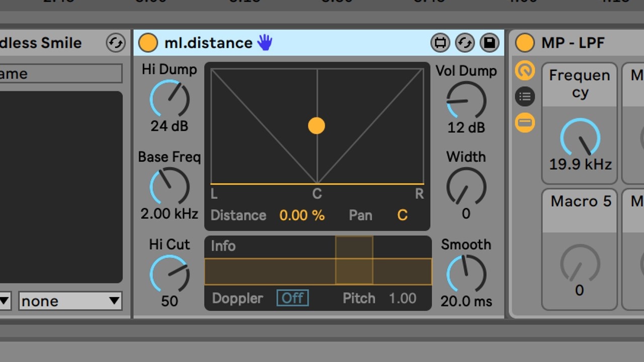Click the "19.9 kHz" Frequency value

pyautogui.click(x=580, y=164)
